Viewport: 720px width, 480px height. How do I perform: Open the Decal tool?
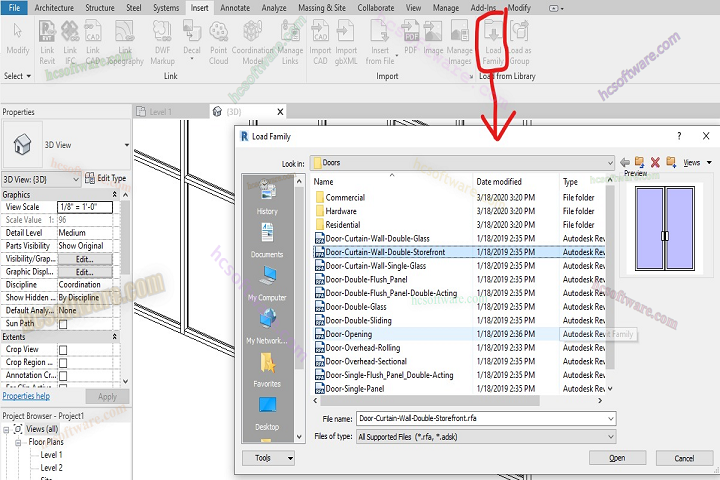point(191,40)
